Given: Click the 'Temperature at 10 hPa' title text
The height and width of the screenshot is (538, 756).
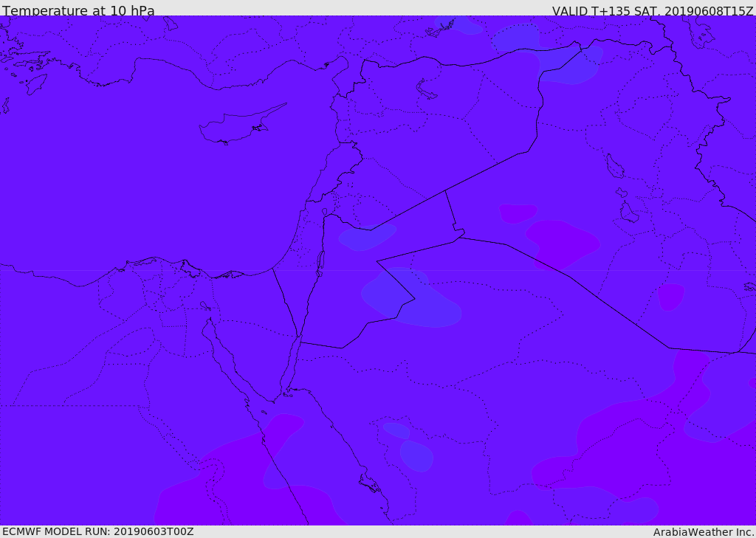Looking at the screenshot, I should 78,10.
